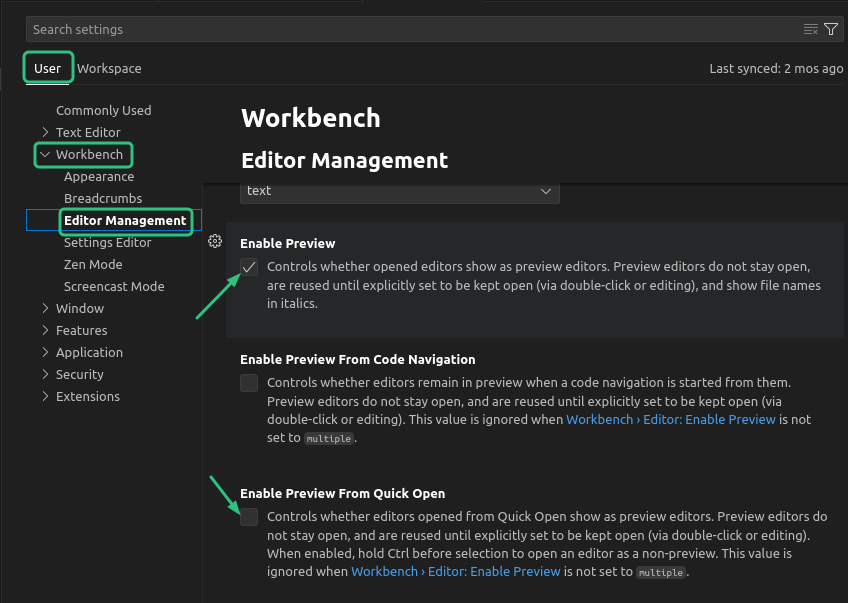Viewport: 848px width, 603px height.
Task: Click the Clear Settings Search Input icon
Action: point(810,29)
